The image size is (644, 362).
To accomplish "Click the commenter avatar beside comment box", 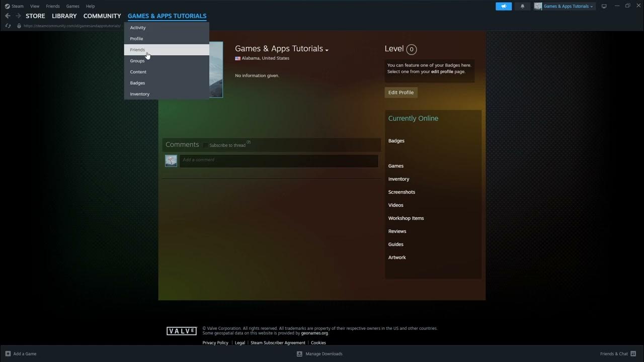I will point(171,160).
